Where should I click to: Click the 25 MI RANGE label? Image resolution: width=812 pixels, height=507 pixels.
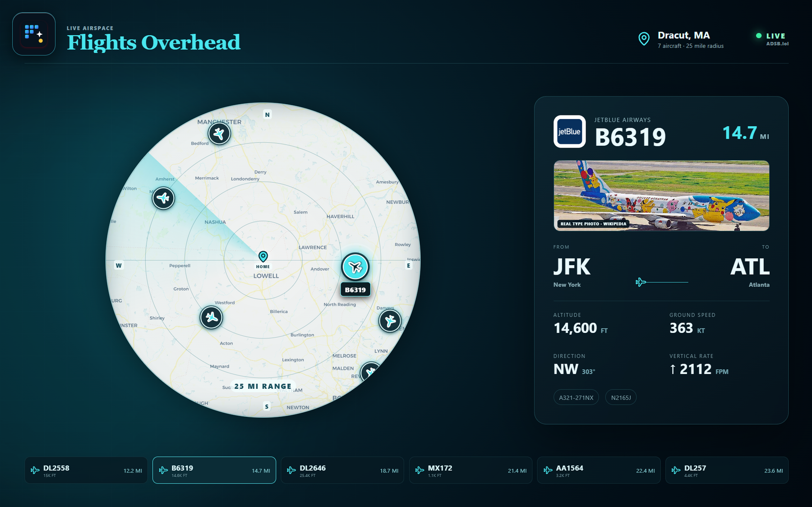coord(263,387)
